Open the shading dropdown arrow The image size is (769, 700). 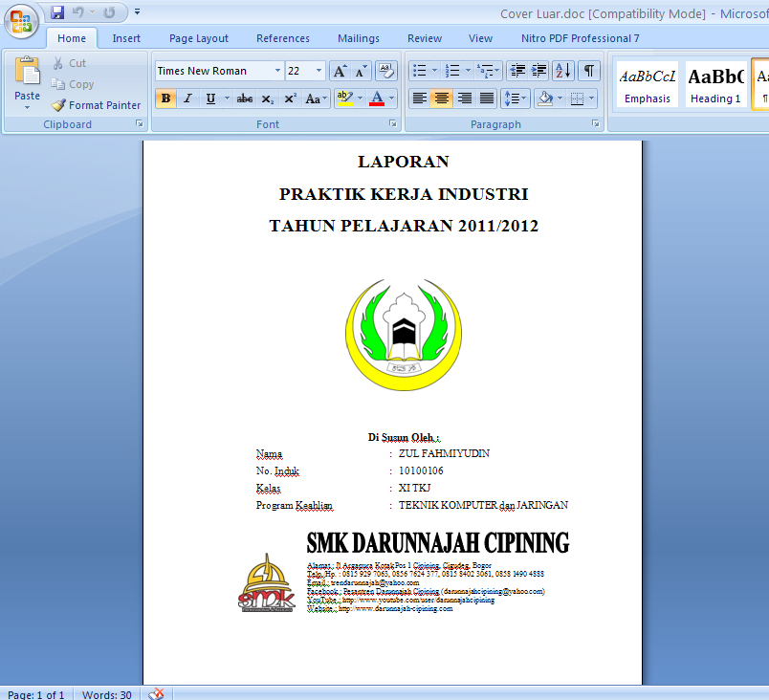coord(560,98)
